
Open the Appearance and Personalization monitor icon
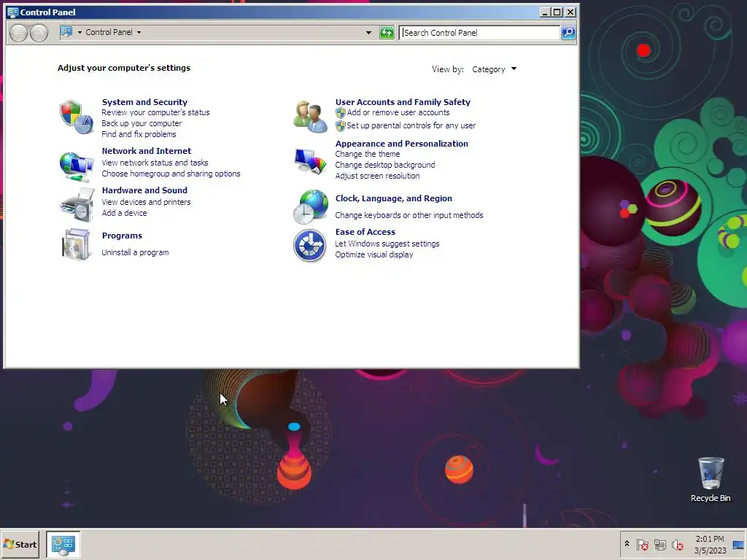[310, 161]
